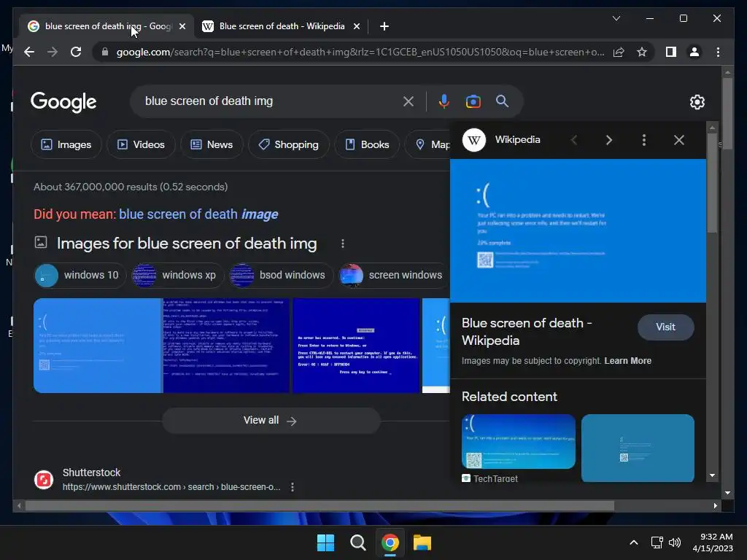Close the Wikipedia image preview panel

tap(679, 140)
